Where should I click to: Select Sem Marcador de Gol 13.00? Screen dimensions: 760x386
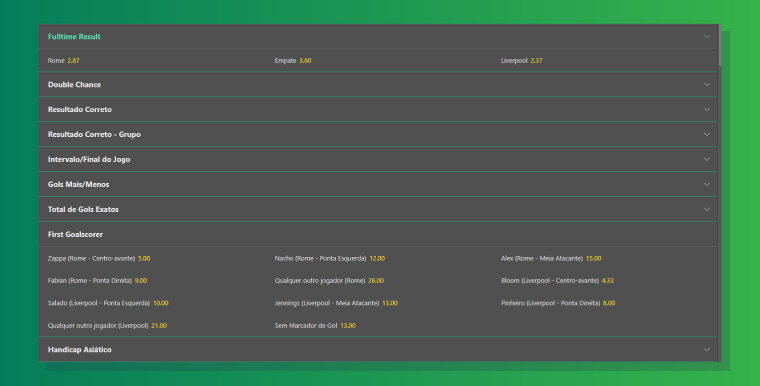pyautogui.click(x=315, y=326)
